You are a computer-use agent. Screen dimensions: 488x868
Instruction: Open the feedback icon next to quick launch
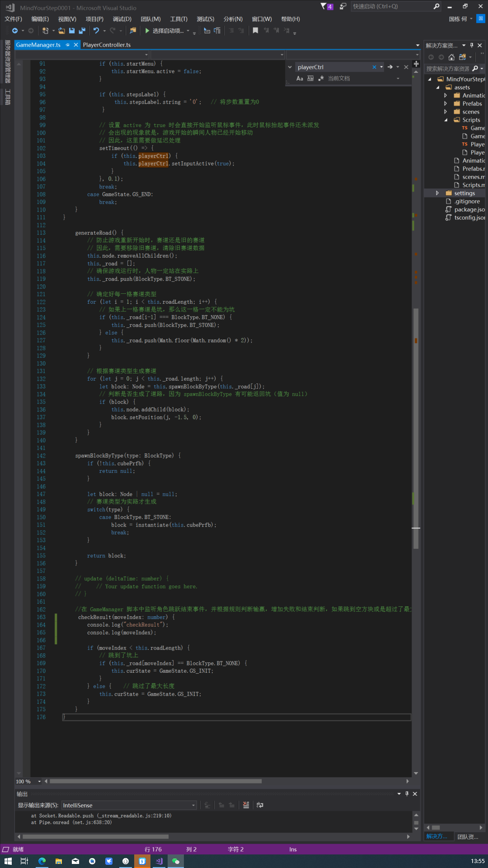coord(343,6)
